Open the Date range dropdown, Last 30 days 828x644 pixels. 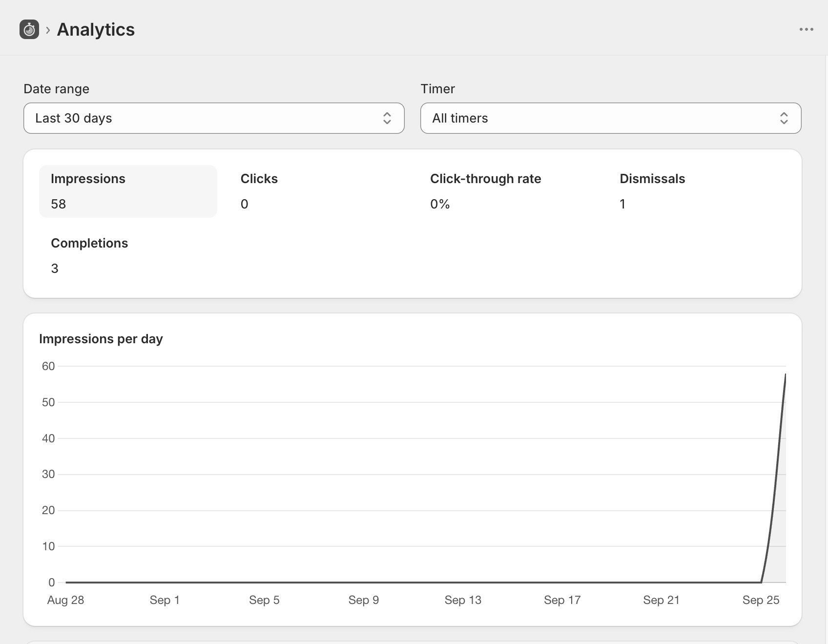(x=214, y=118)
